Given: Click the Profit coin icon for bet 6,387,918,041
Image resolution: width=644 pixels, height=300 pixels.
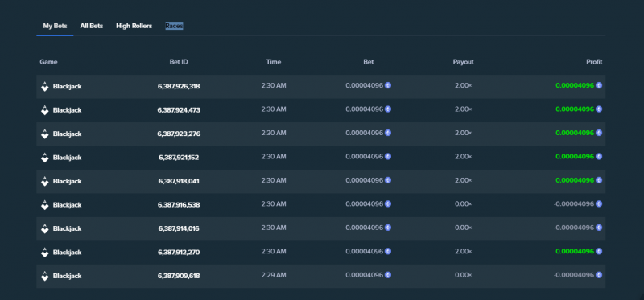Looking at the screenshot, I should [599, 180].
